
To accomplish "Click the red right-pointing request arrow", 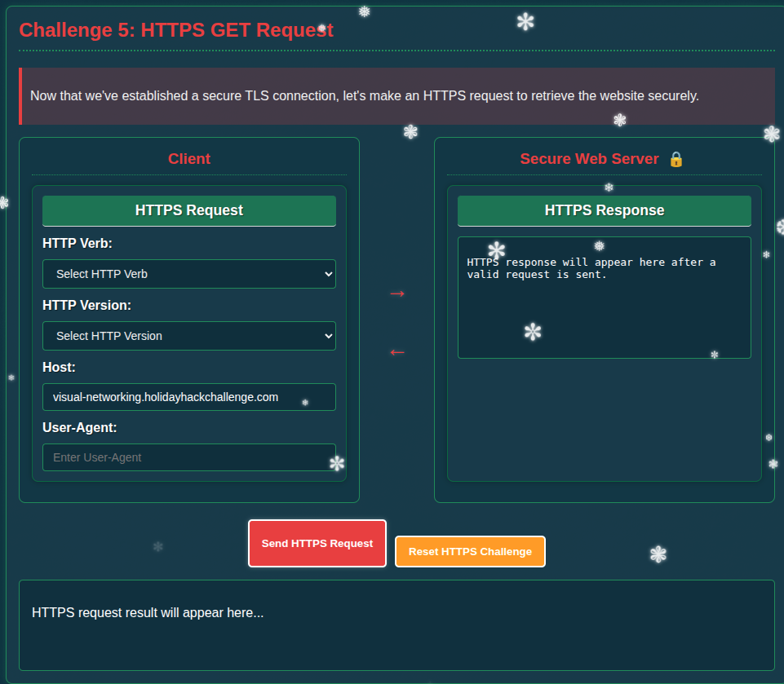I will click(x=397, y=293).
